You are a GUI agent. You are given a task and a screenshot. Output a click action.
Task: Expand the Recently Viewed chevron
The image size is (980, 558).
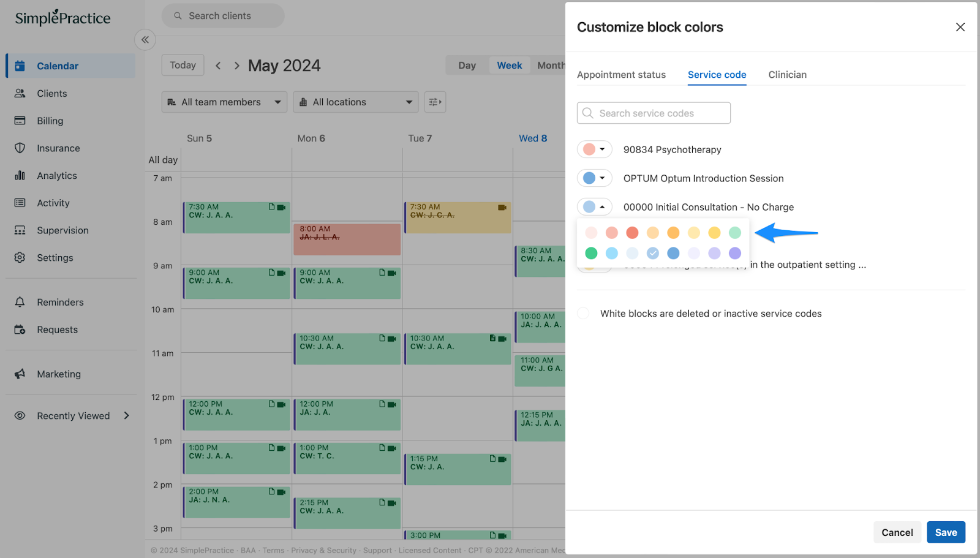[127, 415]
